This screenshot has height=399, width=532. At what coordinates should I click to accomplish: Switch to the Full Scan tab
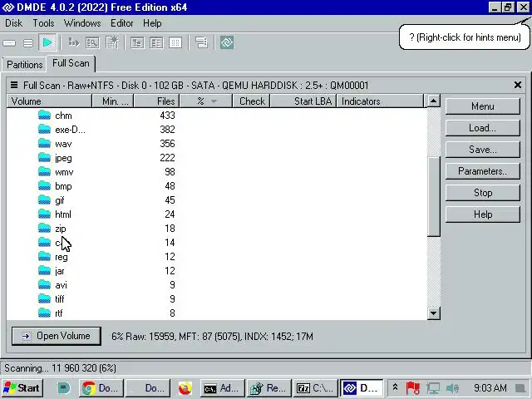tap(71, 63)
